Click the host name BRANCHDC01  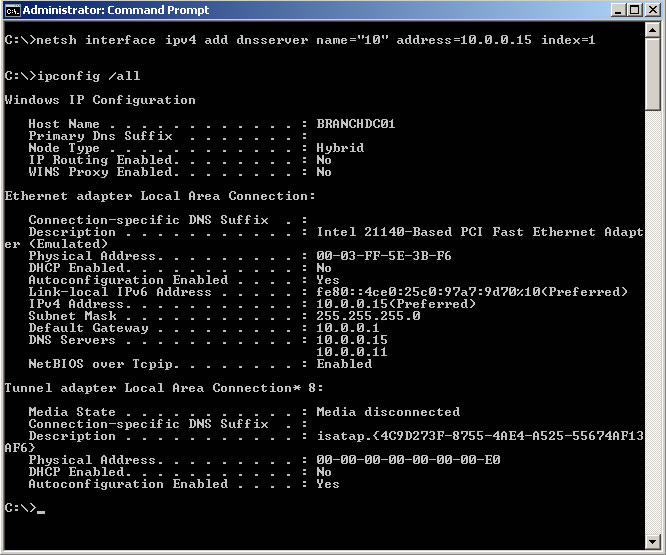(356, 124)
